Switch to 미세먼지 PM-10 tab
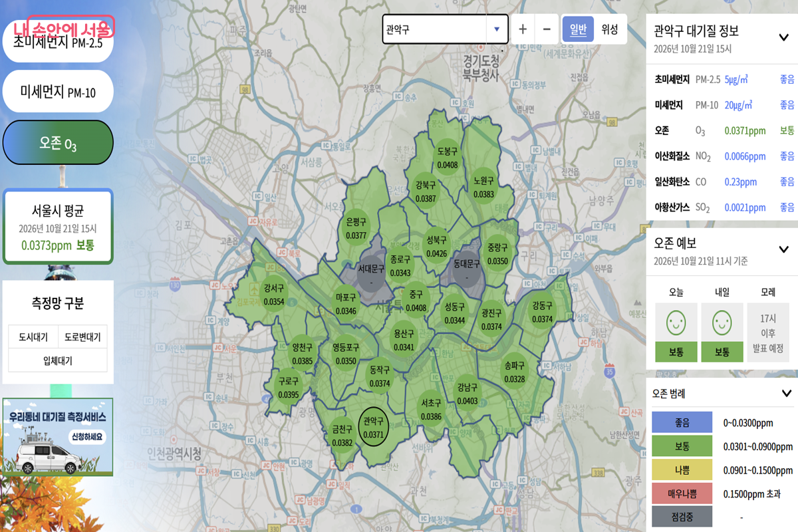Screen dimensions: 798x532 coord(58,92)
